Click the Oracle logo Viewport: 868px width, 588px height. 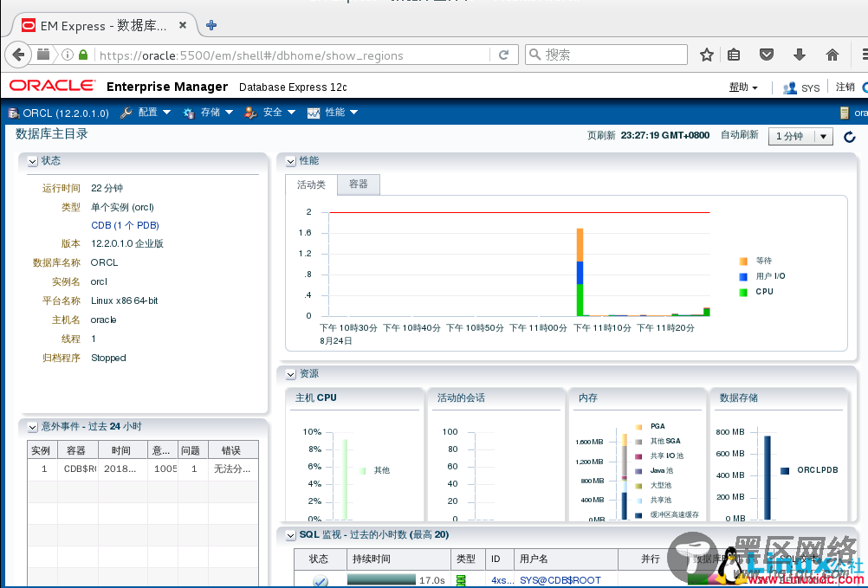(x=52, y=86)
